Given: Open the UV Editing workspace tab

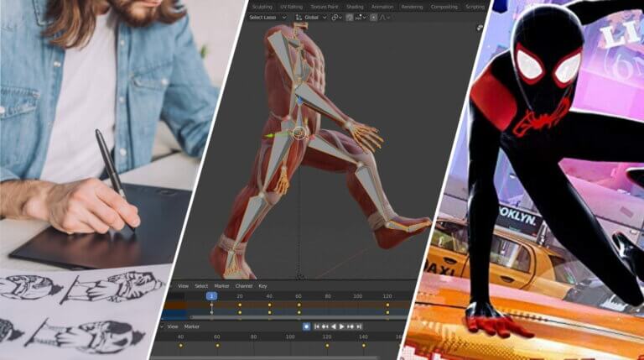Looking at the screenshot, I should (x=291, y=7).
